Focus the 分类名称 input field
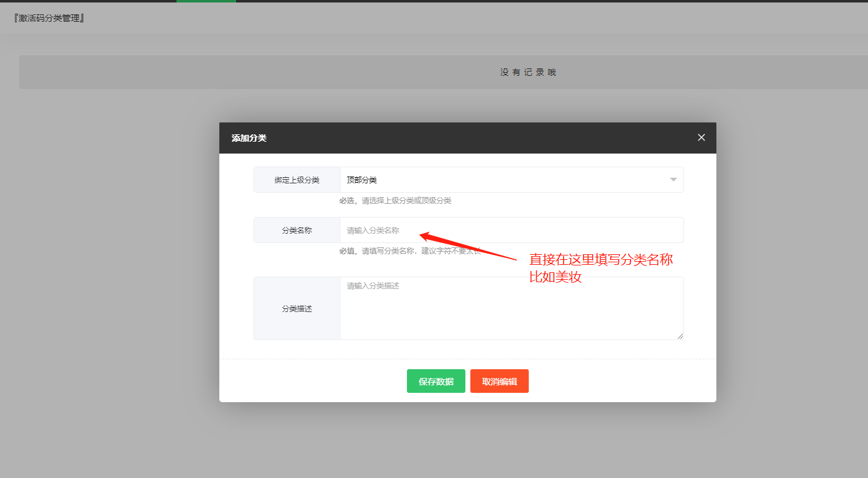 coord(511,230)
